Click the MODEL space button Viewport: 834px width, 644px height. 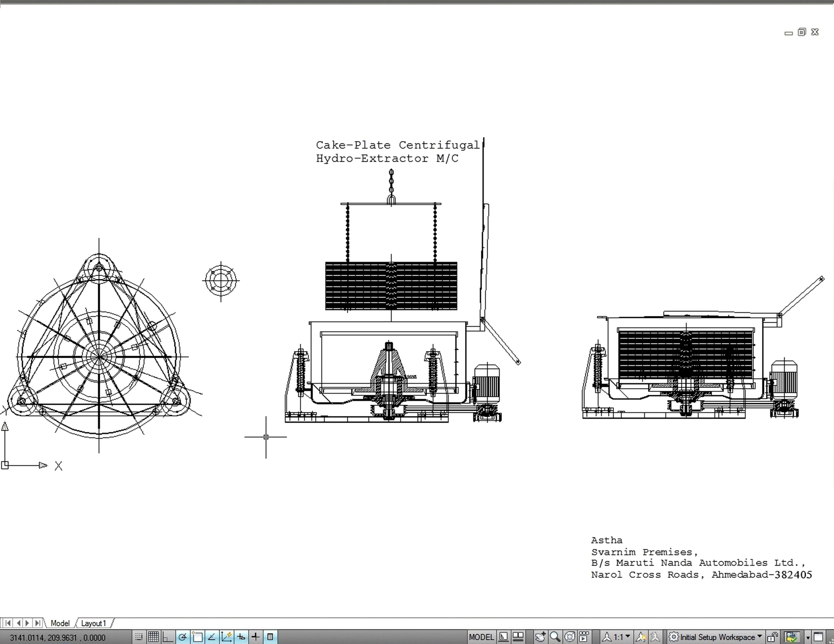481,637
